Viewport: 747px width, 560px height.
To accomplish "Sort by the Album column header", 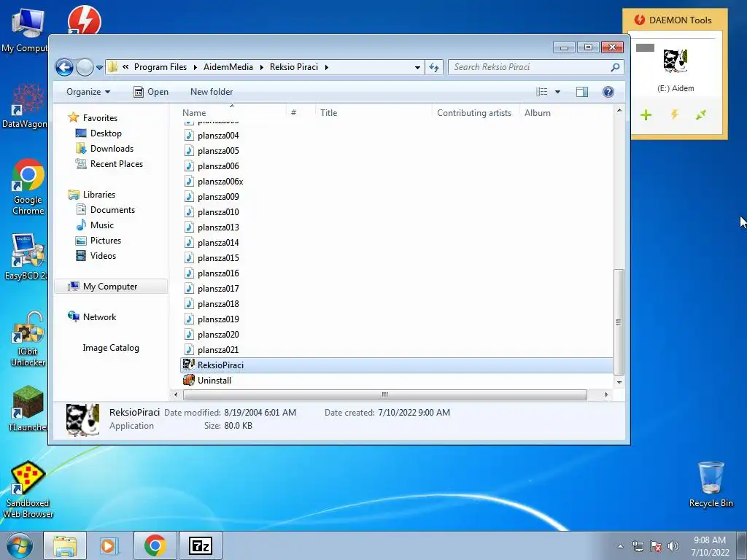I will 538,113.
